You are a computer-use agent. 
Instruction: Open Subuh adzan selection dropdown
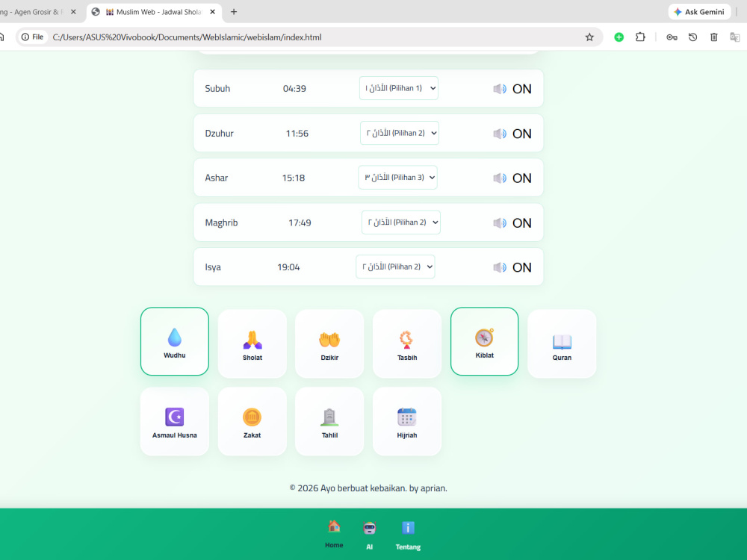pyautogui.click(x=399, y=88)
